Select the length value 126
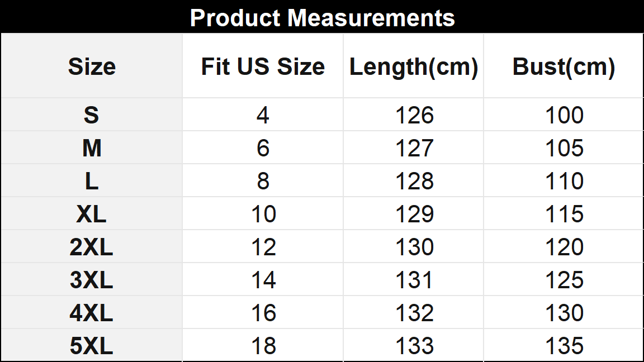The image size is (644, 362). (414, 116)
